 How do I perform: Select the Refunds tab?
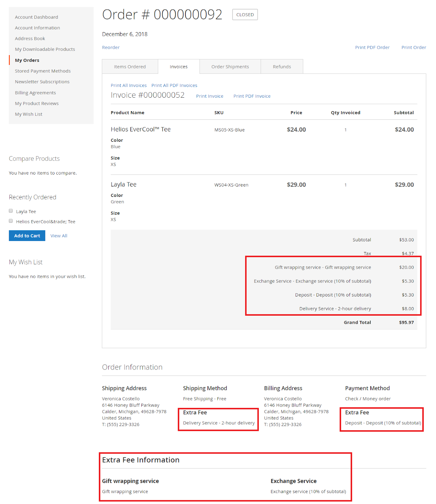pos(281,67)
